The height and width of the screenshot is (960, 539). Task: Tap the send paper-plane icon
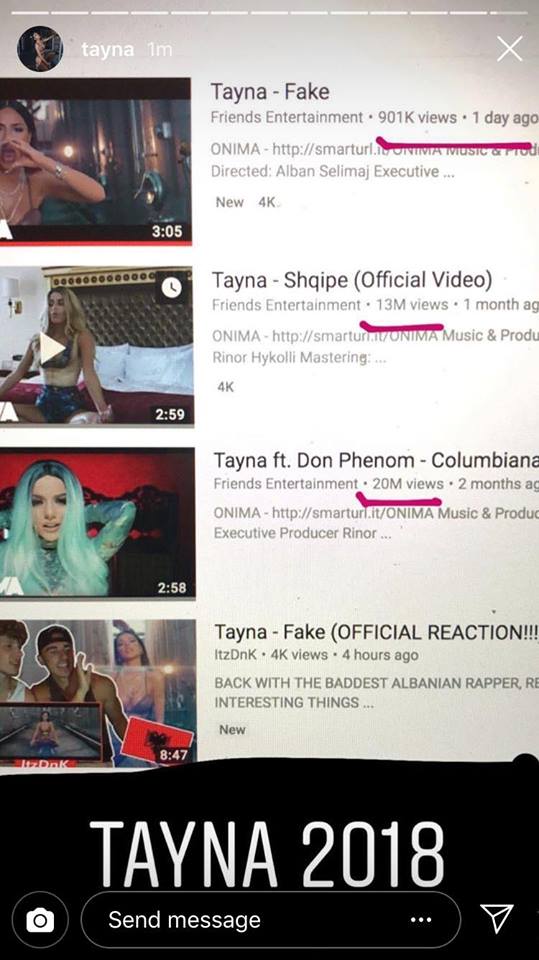coord(497,919)
